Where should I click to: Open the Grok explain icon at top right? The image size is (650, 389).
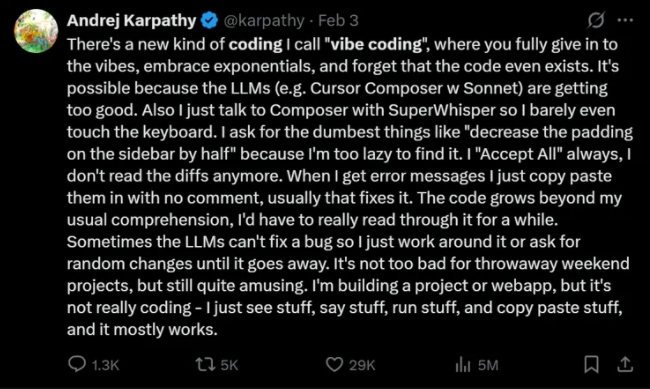tap(596, 20)
